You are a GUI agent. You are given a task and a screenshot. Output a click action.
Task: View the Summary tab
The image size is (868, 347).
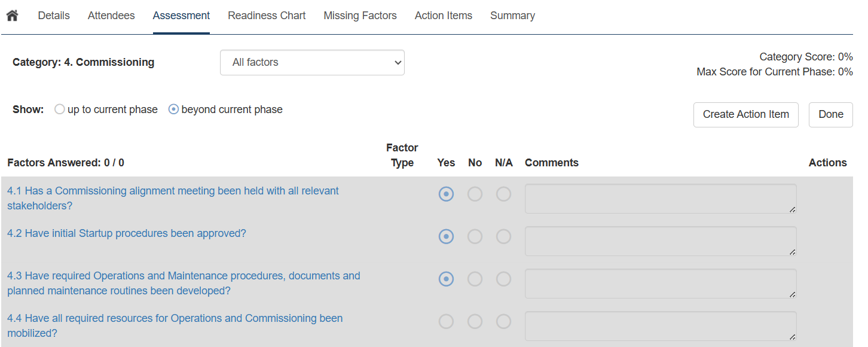(512, 16)
